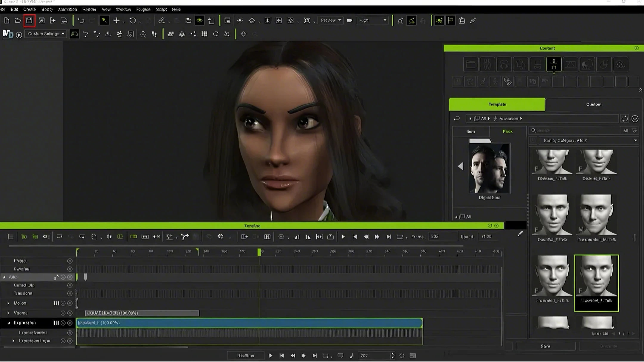Expand the Motion track
This screenshot has height=362, width=644.
pyautogui.click(x=8, y=303)
